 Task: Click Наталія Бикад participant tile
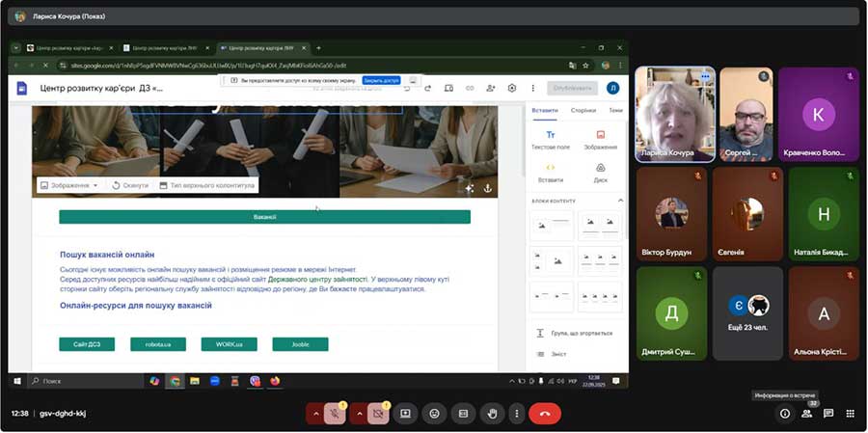pyautogui.click(x=824, y=214)
